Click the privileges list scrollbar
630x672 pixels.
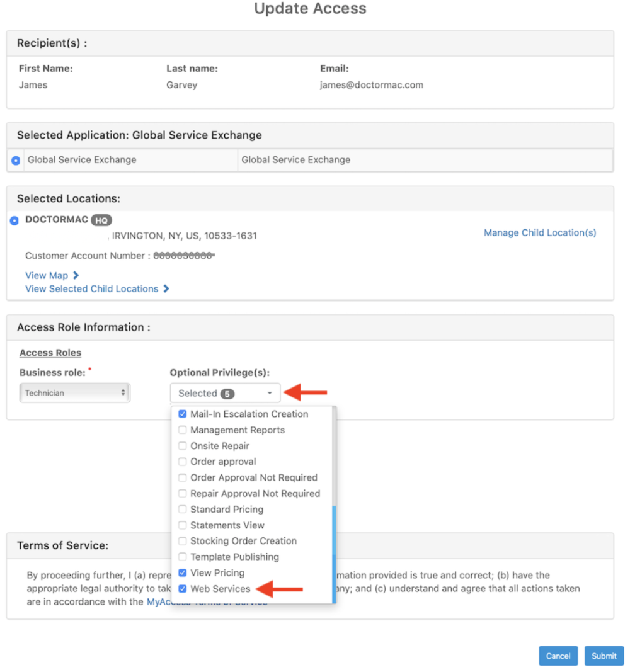coord(334,554)
